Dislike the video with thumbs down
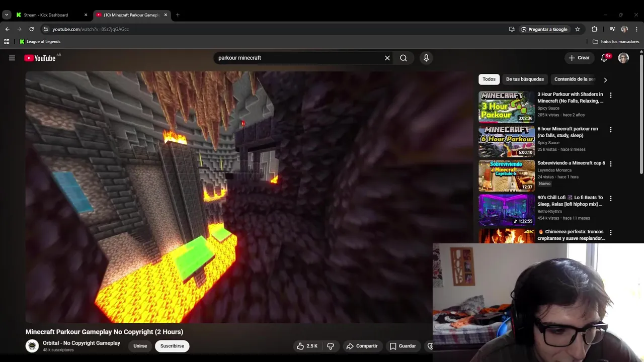This screenshot has width=644, height=362. 331,346
